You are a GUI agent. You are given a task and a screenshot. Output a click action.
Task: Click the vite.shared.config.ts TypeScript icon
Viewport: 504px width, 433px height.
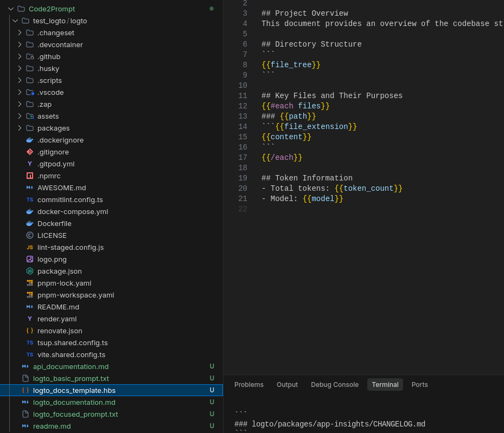pos(30,354)
